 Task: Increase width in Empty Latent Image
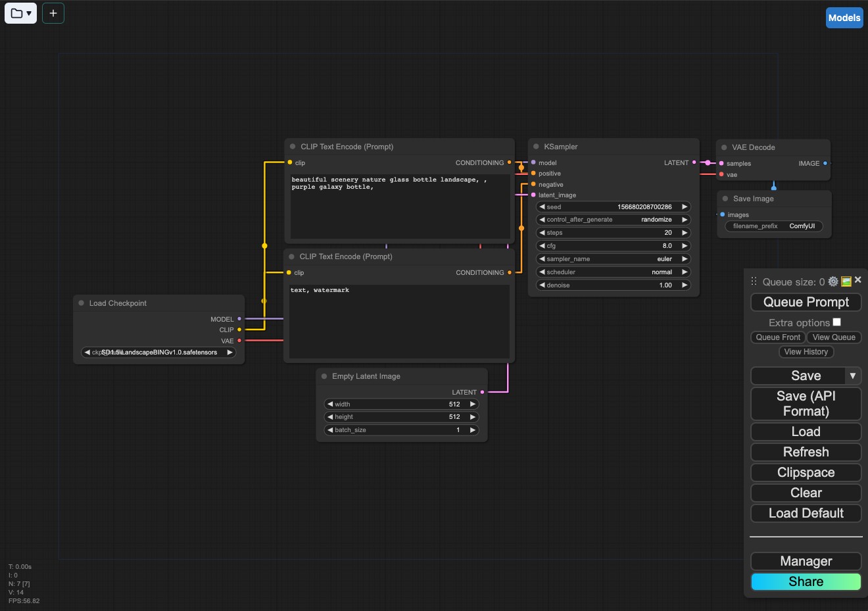coord(472,404)
